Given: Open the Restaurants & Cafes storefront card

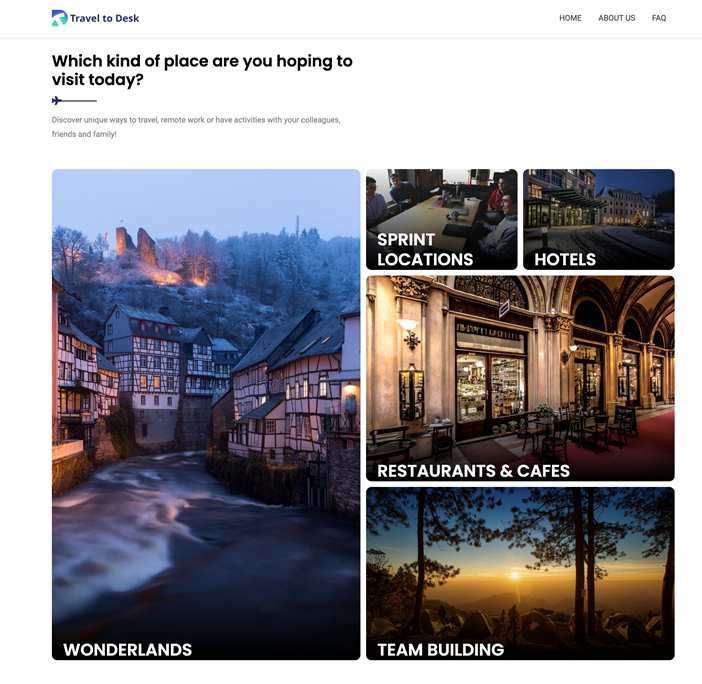Looking at the screenshot, I should (520, 378).
